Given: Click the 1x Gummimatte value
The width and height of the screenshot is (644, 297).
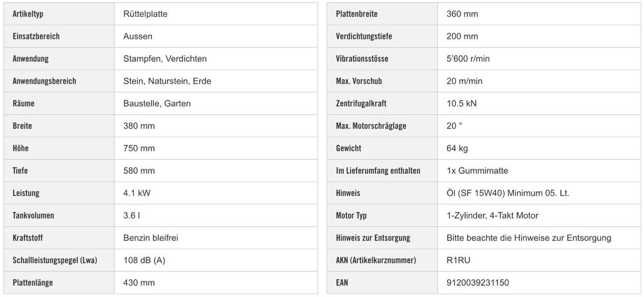Looking at the screenshot, I should pos(477,171).
